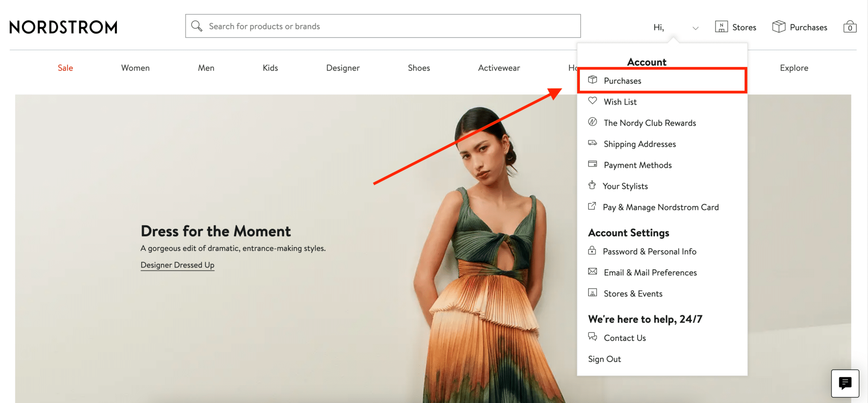
Task: Click the Nordy Club Rewards emblem icon
Action: 593,122
